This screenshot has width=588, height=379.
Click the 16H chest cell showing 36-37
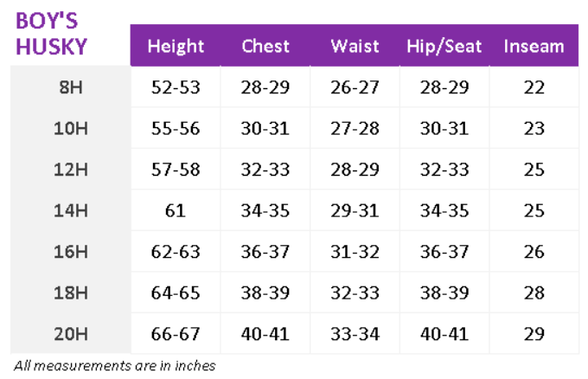tap(265, 252)
